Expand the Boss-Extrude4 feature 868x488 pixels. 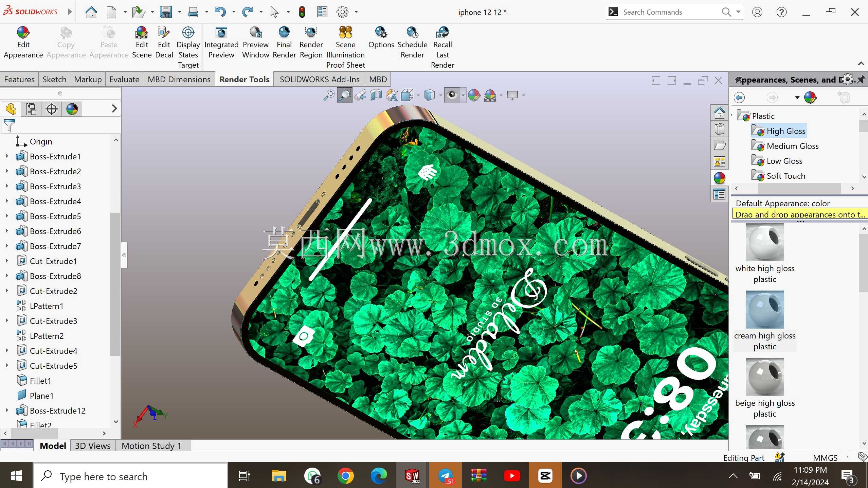[6, 201]
